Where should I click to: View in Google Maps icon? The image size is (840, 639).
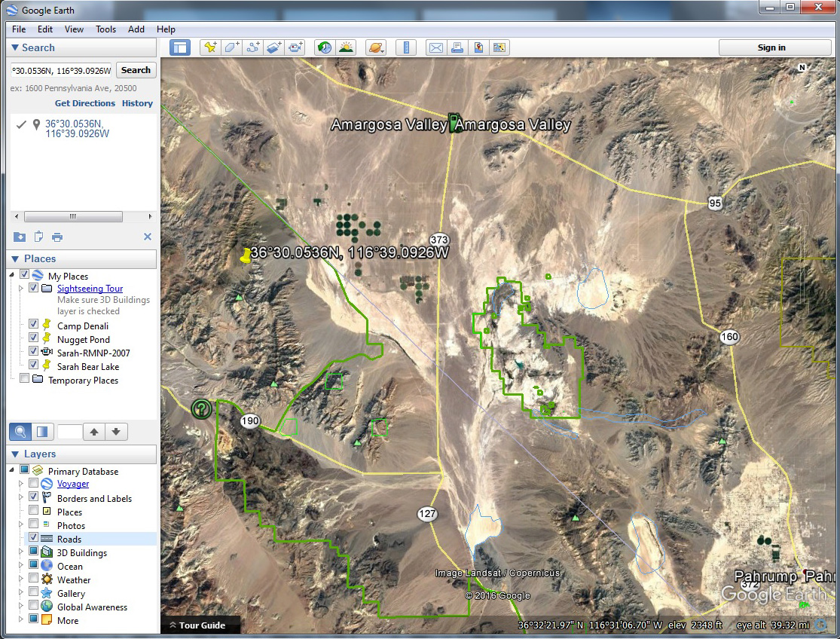(x=499, y=47)
